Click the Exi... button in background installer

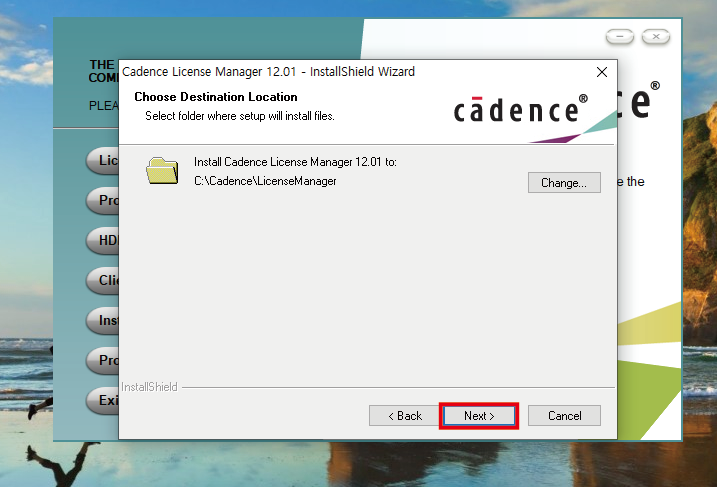(x=102, y=400)
